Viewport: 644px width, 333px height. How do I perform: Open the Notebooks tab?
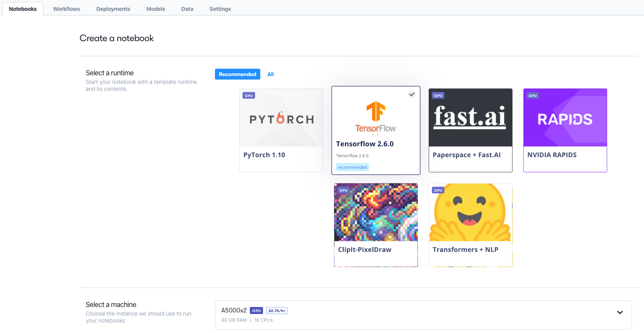pos(23,9)
